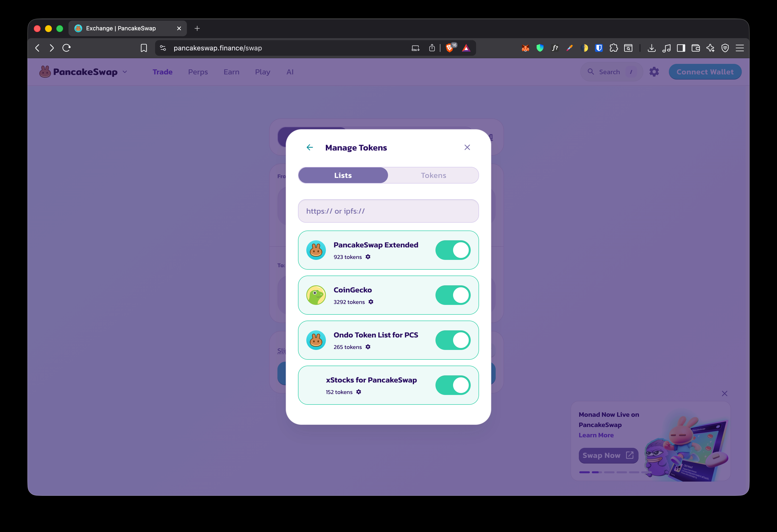Open settings gear for xStocks list
777x532 pixels.
point(359,392)
